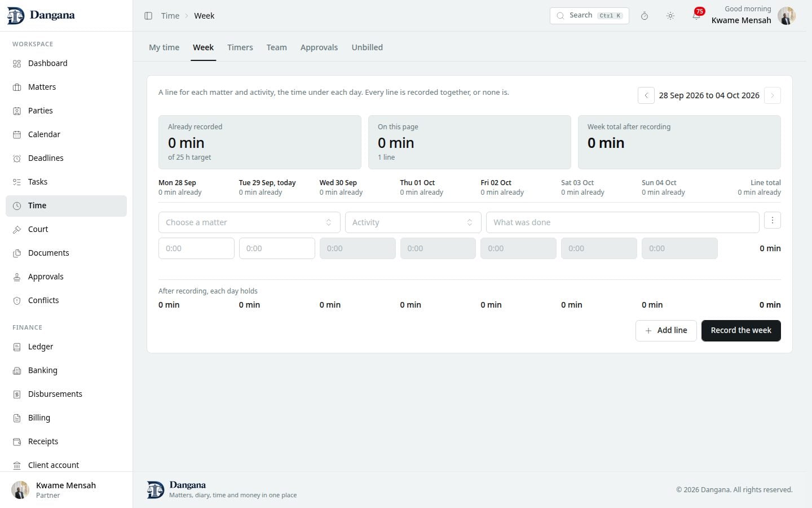Expand the Choose a matter dropdown

249,222
